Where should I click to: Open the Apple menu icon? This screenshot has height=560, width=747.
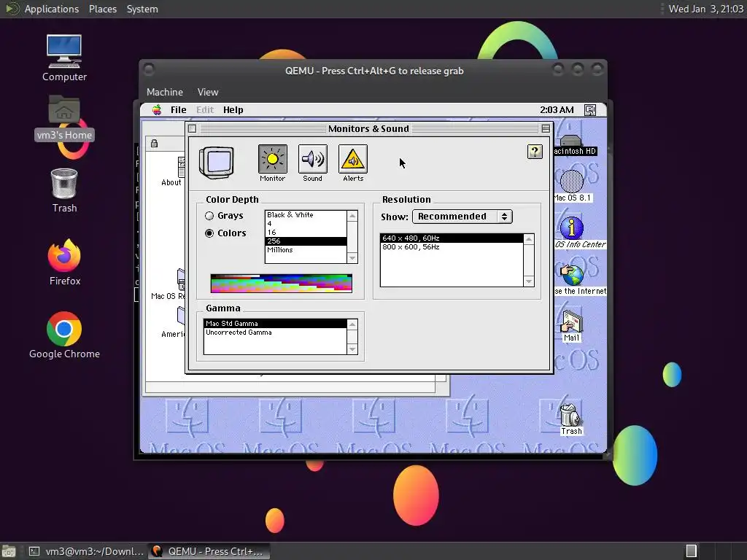pyautogui.click(x=157, y=110)
